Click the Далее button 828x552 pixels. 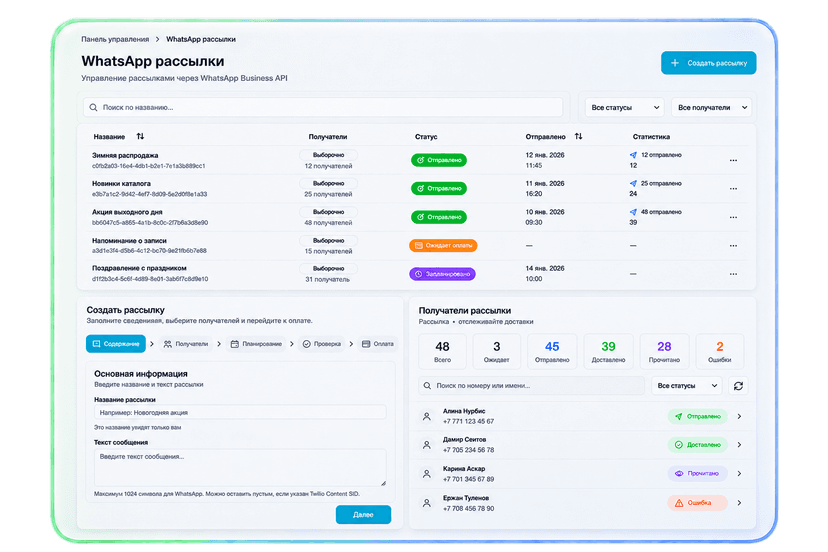[363, 514]
